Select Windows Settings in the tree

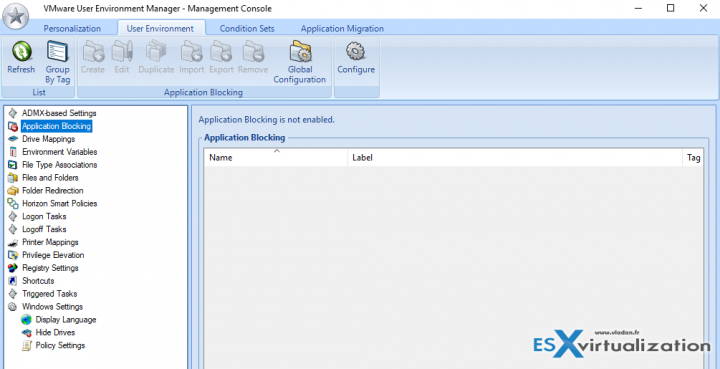[x=52, y=307]
